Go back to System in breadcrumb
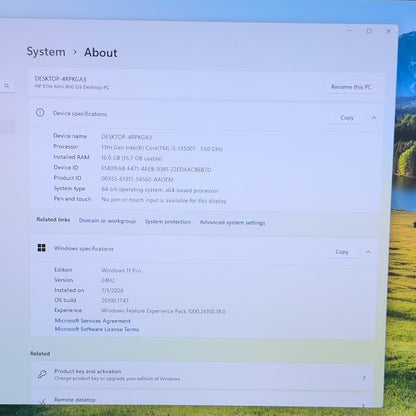This screenshot has width=416, height=416. click(46, 52)
